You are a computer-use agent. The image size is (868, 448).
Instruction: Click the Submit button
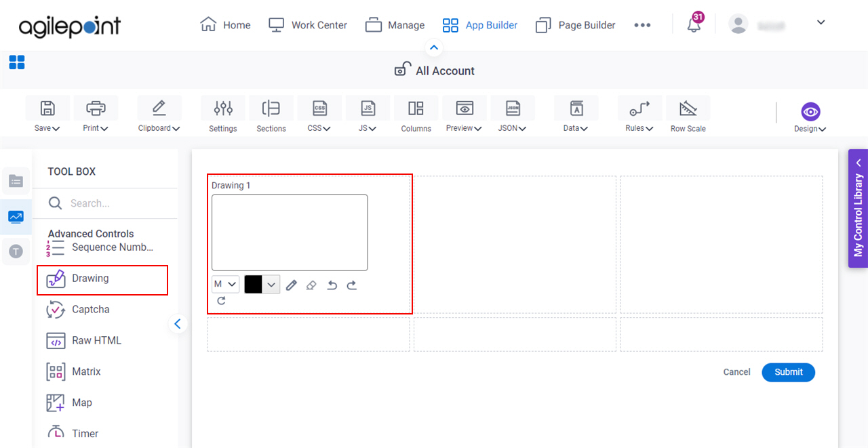[x=789, y=372]
